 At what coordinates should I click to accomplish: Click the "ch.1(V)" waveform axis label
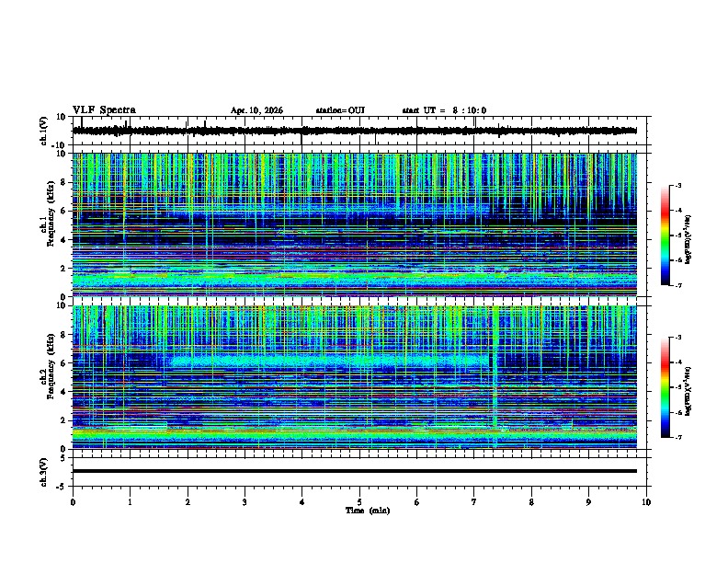point(44,131)
